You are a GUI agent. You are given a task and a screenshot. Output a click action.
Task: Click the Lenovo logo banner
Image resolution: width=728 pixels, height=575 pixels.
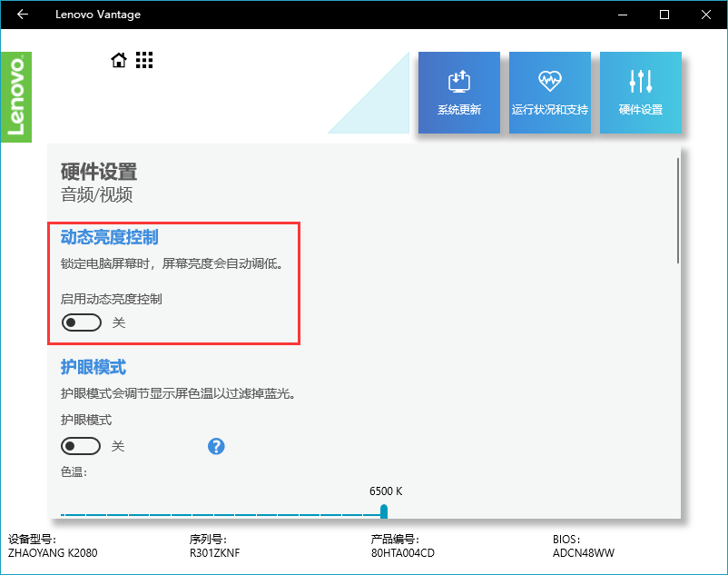pyautogui.click(x=16, y=97)
